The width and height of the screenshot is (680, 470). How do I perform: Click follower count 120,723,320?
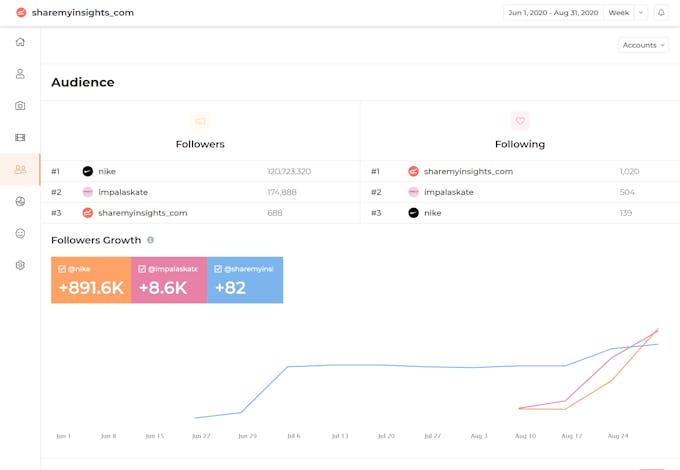(x=289, y=171)
